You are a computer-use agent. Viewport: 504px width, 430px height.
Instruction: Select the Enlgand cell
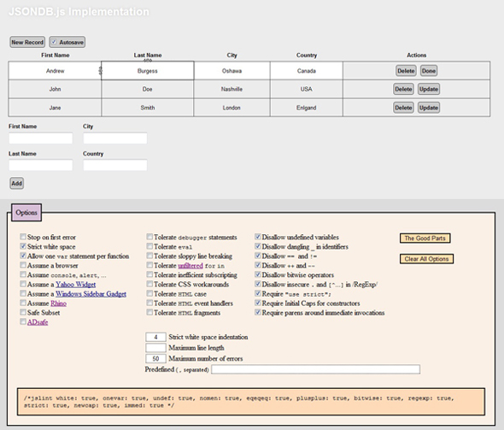pos(307,108)
